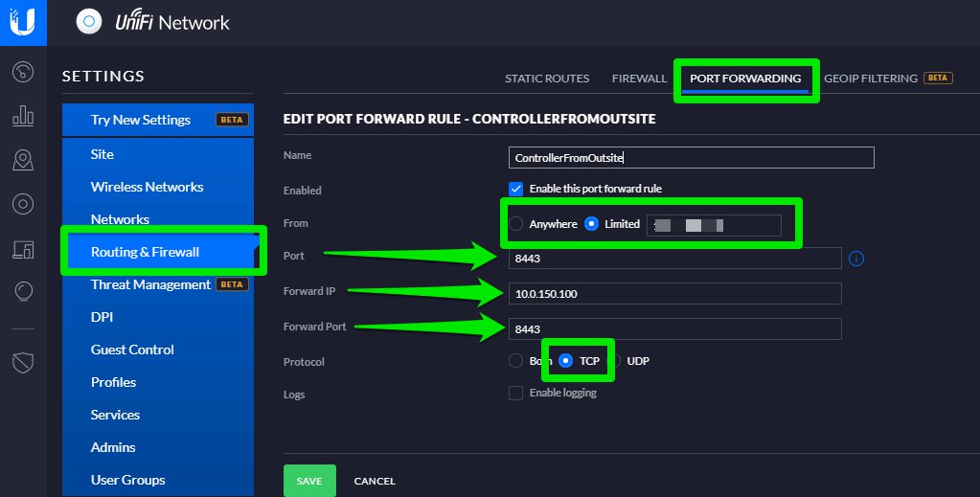This screenshot has height=497, width=980.
Task: Select the Anywhere radio button
Action: point(517,224)
